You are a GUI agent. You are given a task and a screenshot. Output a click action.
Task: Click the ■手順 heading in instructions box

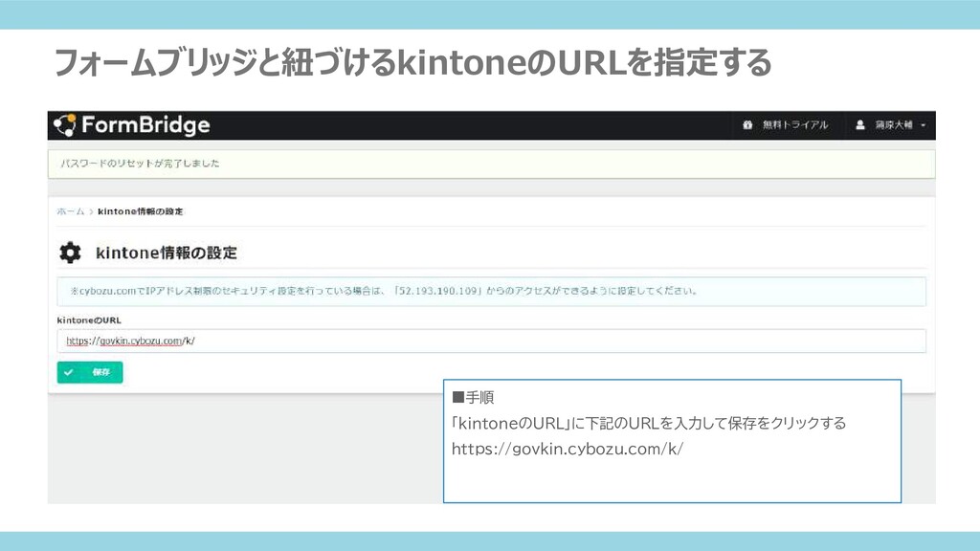473,397
